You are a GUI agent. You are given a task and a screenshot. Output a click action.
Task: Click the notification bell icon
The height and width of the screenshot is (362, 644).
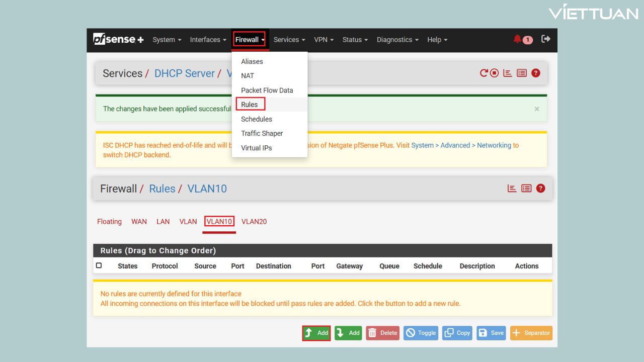(x=518, y=39)
